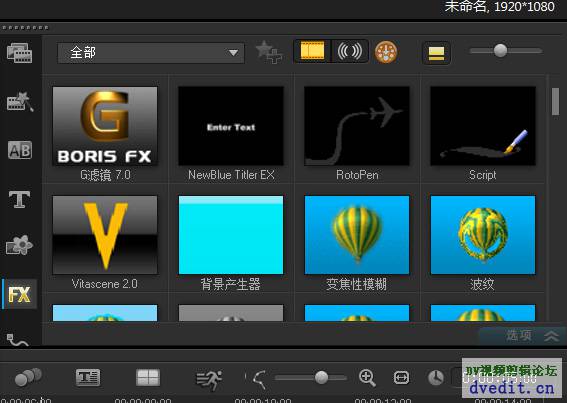Add to favorites star-plus icon
Screen dimensions: 567x403
269,52
